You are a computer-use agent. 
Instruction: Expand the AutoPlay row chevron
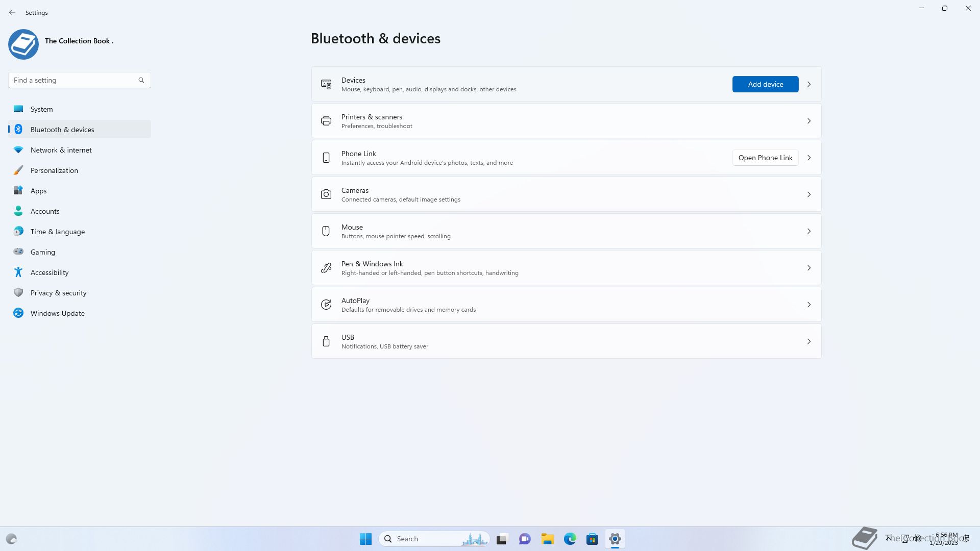(809, 305)
